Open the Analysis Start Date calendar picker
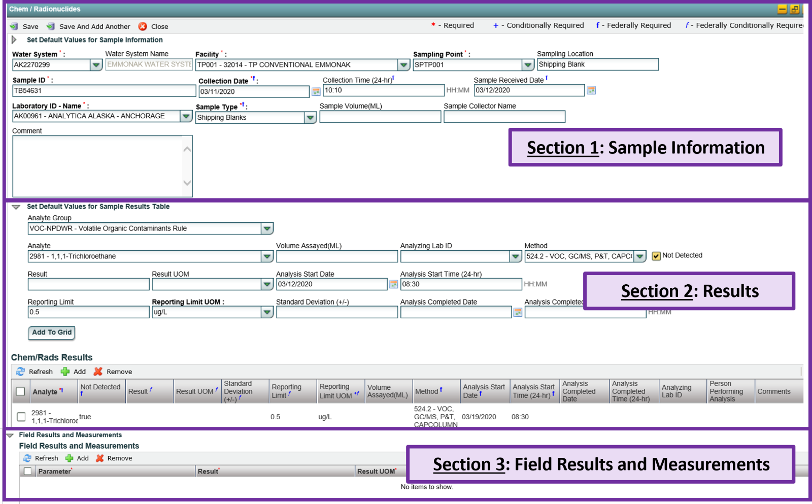Image resolution: width=812 pixels, height=504 pixels. [x=393, y=284]
